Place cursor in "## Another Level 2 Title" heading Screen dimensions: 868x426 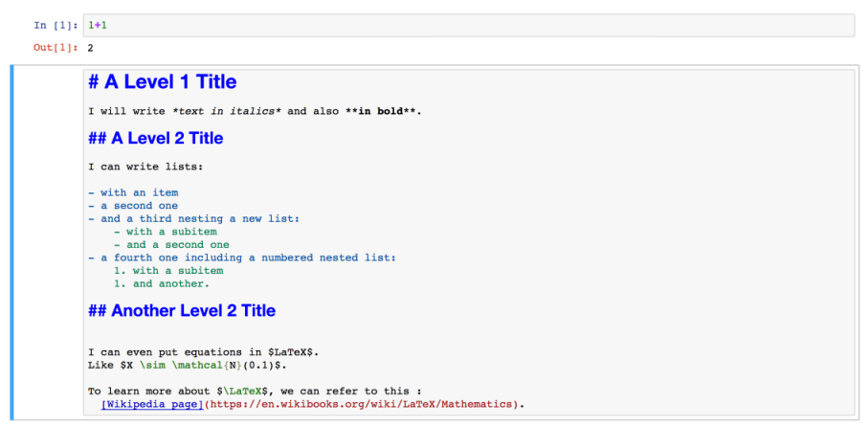pyautogui.click(x=182, y=311)
